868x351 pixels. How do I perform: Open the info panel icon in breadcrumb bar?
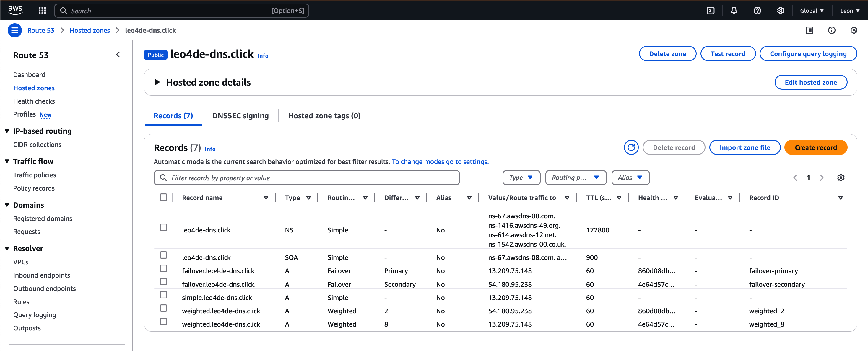tap(832, 30)
